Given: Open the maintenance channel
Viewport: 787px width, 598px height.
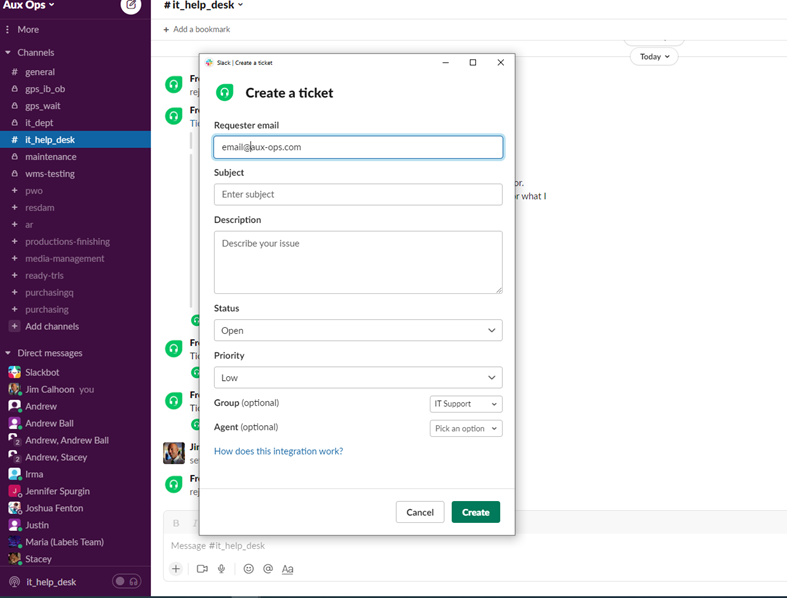Looking at the screenshot, I should click(51, 157).
